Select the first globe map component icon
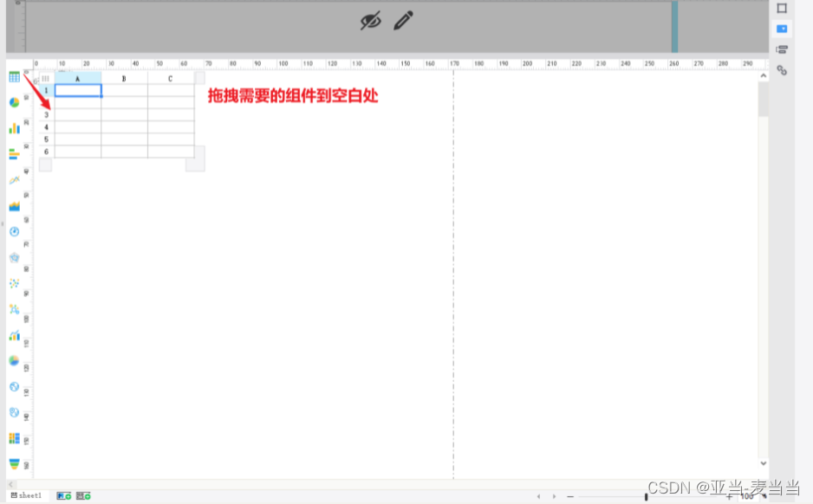 click(14, 386)
